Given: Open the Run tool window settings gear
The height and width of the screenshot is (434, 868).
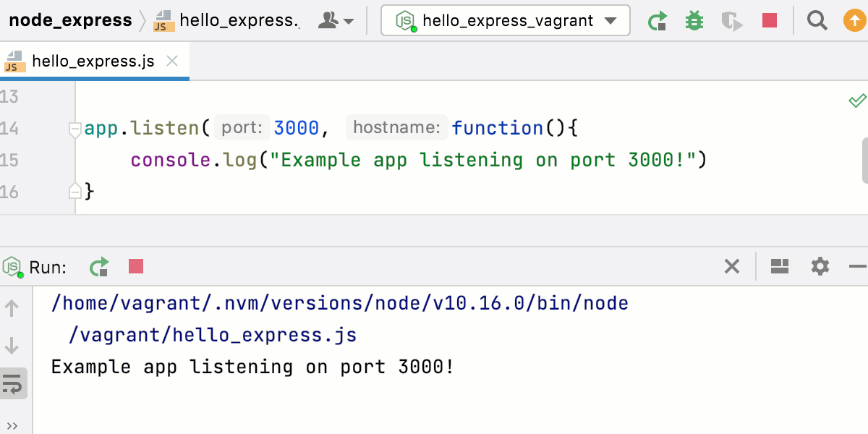Looking at the screenshot, I should pyautogui.click(x=820, y=267).
